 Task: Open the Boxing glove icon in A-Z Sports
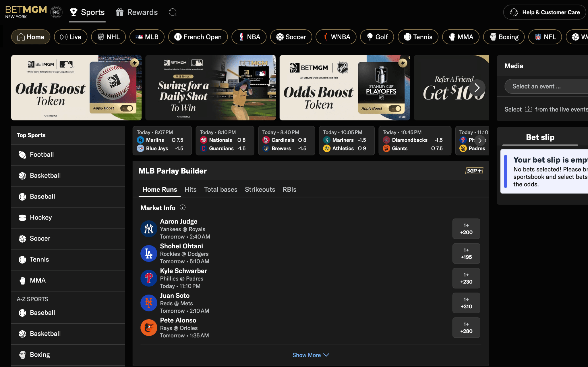pos(22,355)
